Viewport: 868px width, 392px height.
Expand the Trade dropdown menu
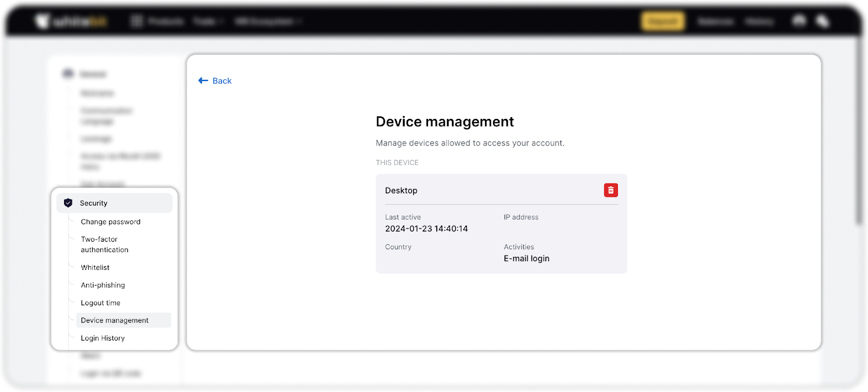point(208,21)
